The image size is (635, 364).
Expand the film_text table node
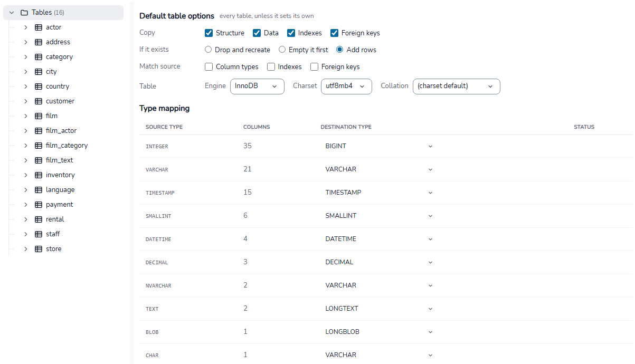pyautogui.click(x=25, y=160)
